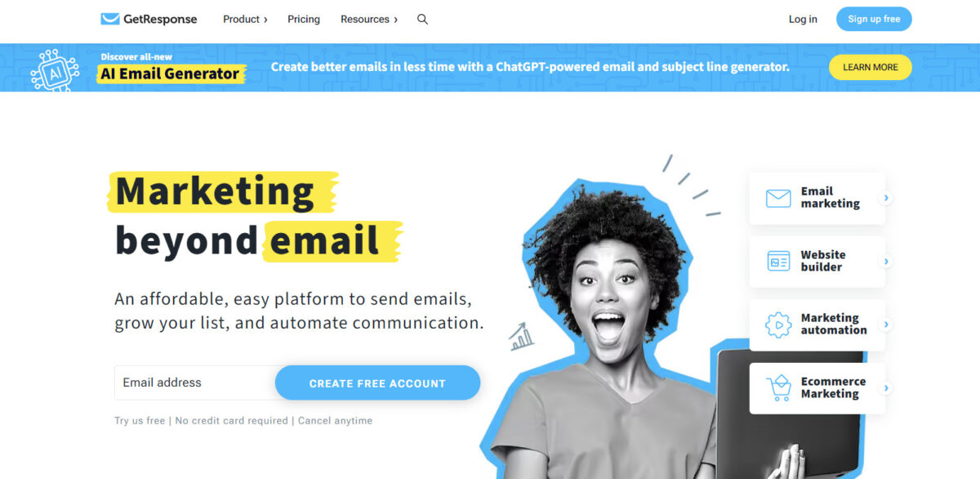Click the arrow beside Website builder
The image size is (980, 479).
pyautogui.click(x=886, y=262)
